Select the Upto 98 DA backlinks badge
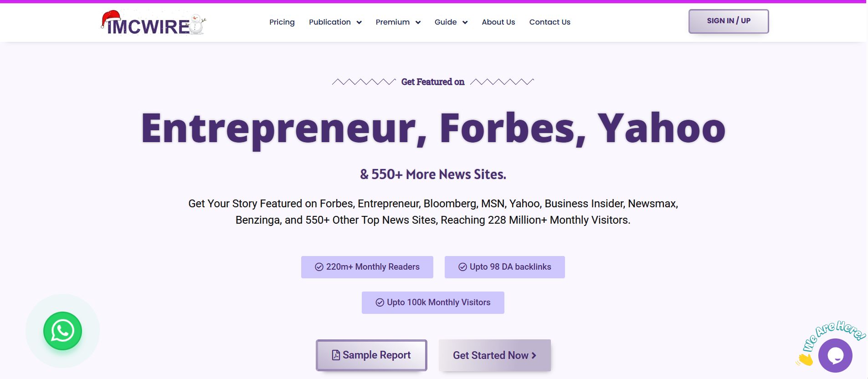This screenshot has width=868, height=379. 505,267
